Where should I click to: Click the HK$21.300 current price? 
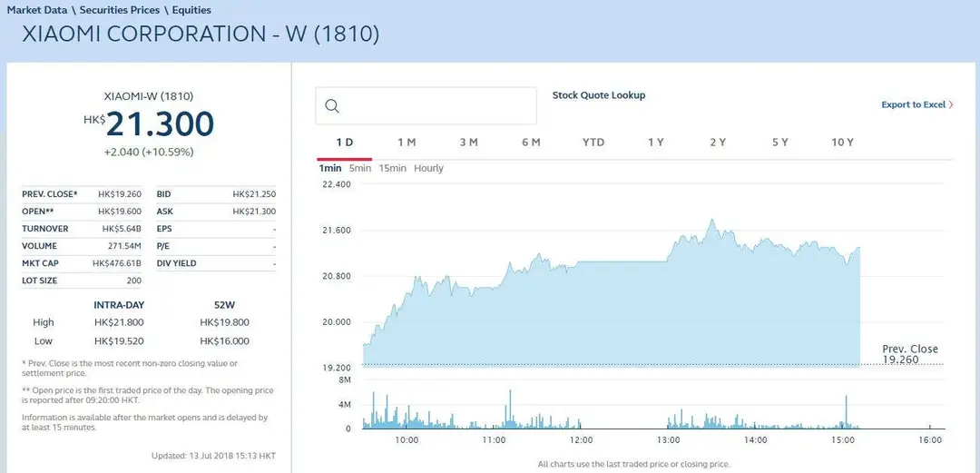click(149, 123)
